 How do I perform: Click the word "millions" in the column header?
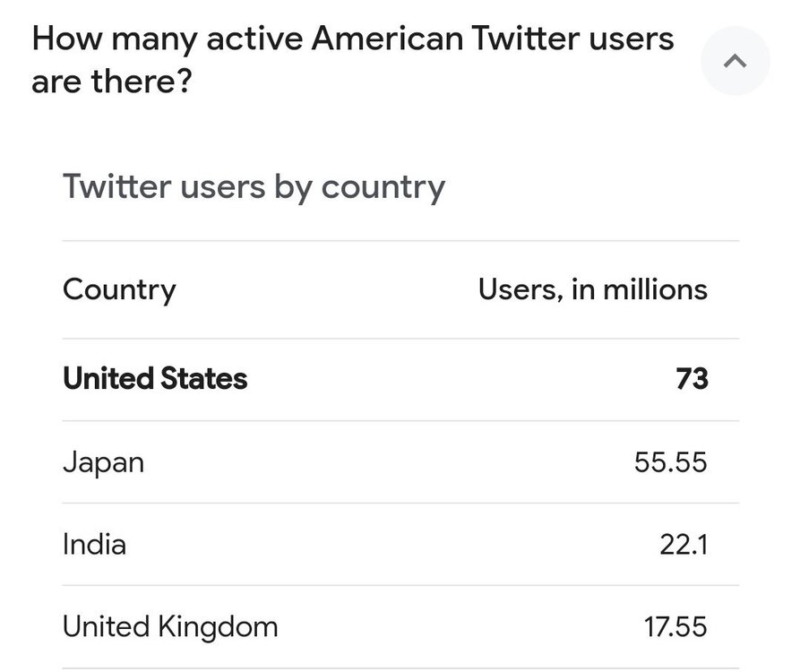point(655,289)
